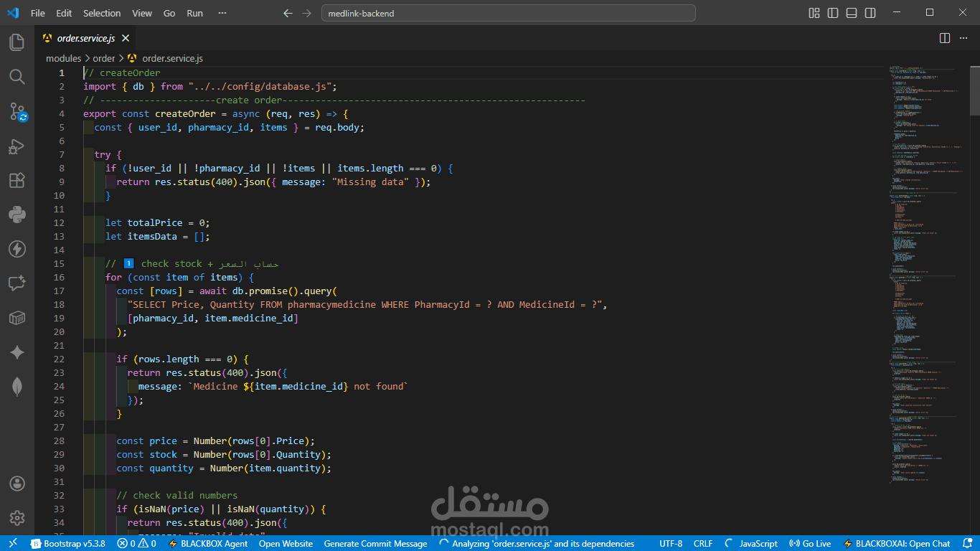Image resolution: width=980 pixels, height=551 pixels.
Task: Close the order.service.js tab
Action: pyautogui.click(x=126, y=38)
